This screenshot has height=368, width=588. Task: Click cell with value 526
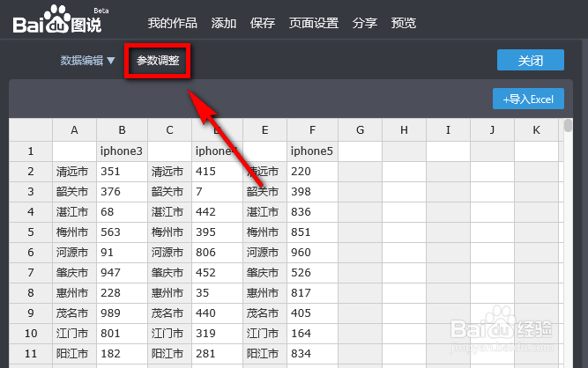click(x=312, y=273)
